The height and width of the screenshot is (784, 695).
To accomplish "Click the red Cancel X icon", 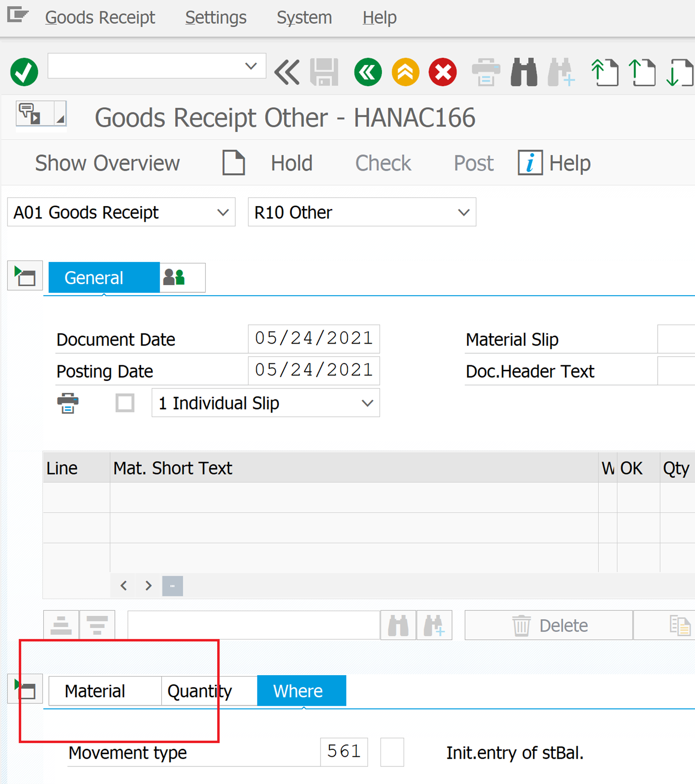I will tap(443, 72).
